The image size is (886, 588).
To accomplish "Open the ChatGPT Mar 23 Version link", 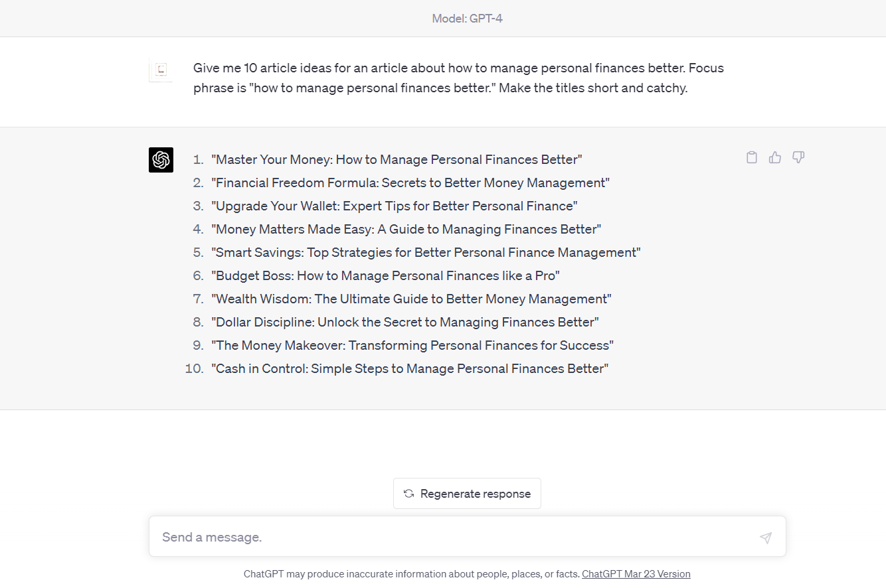I will 636,573.
